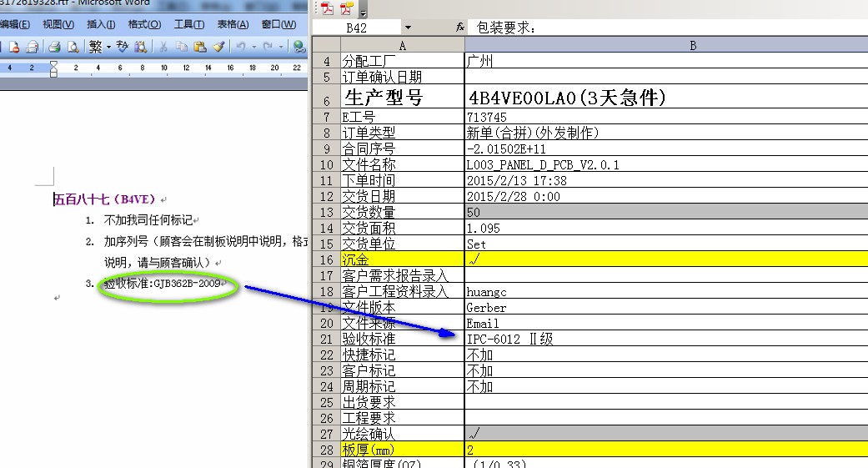Click the gray cell with value 50
868x468 pixels.
point(666,212)
